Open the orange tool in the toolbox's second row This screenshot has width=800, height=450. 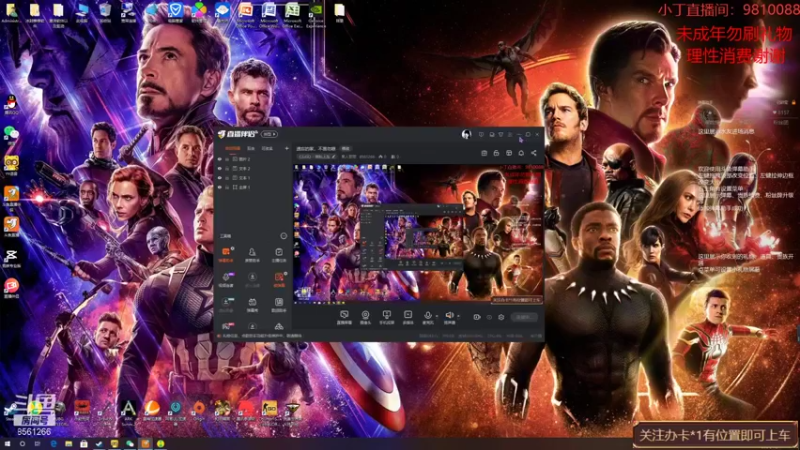tap(279, 279)
